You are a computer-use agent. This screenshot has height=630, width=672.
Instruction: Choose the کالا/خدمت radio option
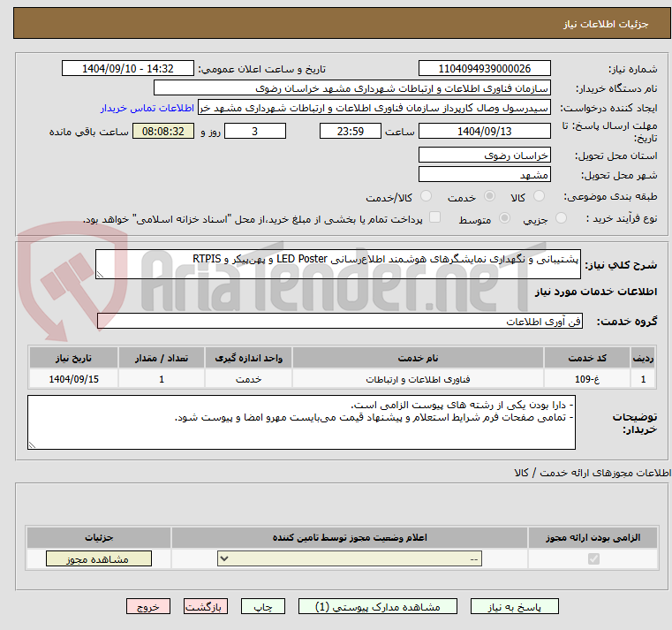[426, 196]
